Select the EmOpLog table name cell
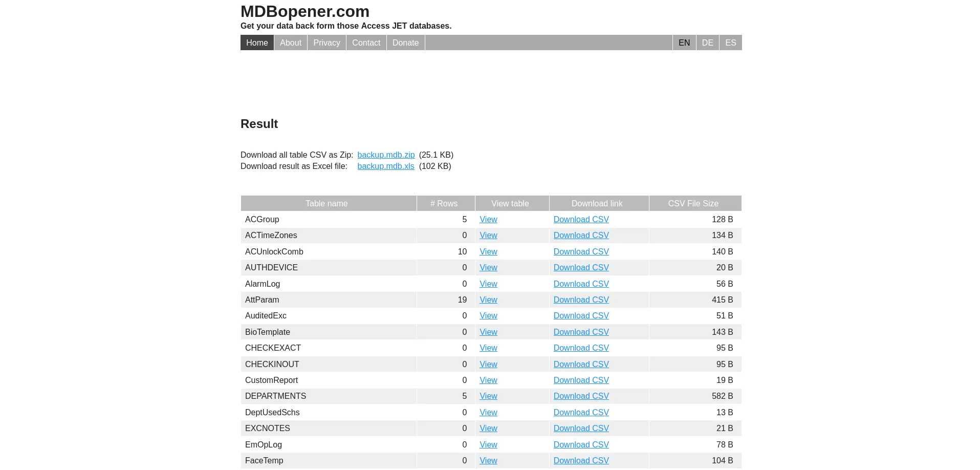This screenshot has width=980, height=470. 329,444
